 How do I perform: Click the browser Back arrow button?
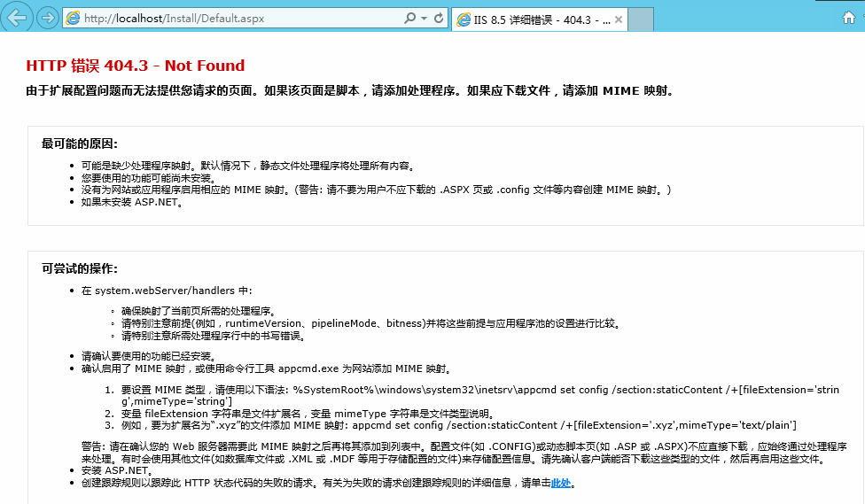[19, 17]
